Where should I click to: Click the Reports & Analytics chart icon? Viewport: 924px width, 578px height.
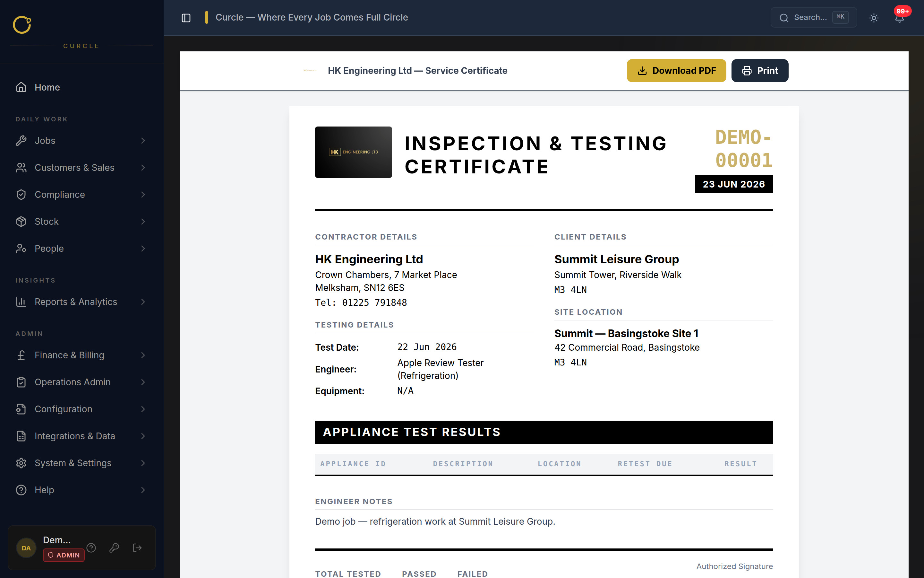[21, 302]
